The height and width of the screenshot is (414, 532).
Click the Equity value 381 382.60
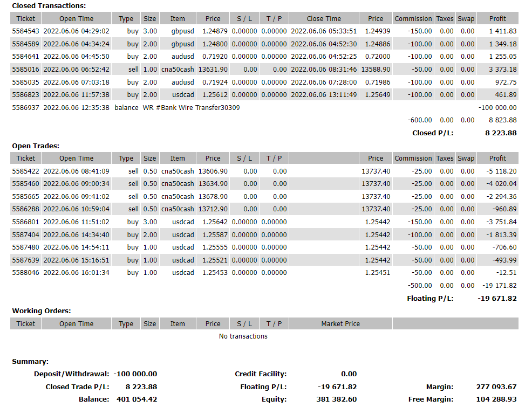pyautogui.click(x=336, y=399)
